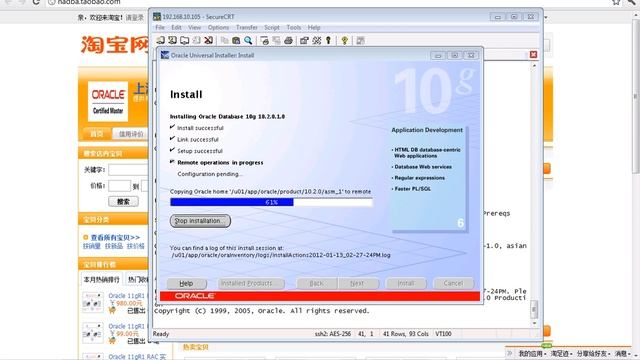The width and height of the screenshot is (640, 360).
Task: Click 'Remote operations in progress' status line
Action: 220,162
